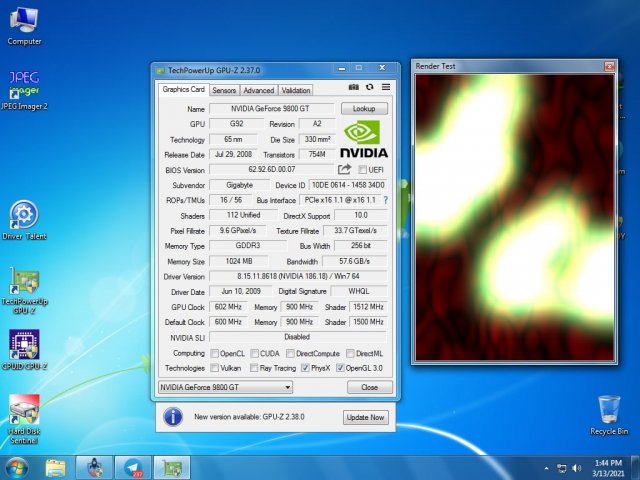The height and width of the screenshot is (480, 640).
Task: Click the bus interface question mark icon
Action: 385,200
